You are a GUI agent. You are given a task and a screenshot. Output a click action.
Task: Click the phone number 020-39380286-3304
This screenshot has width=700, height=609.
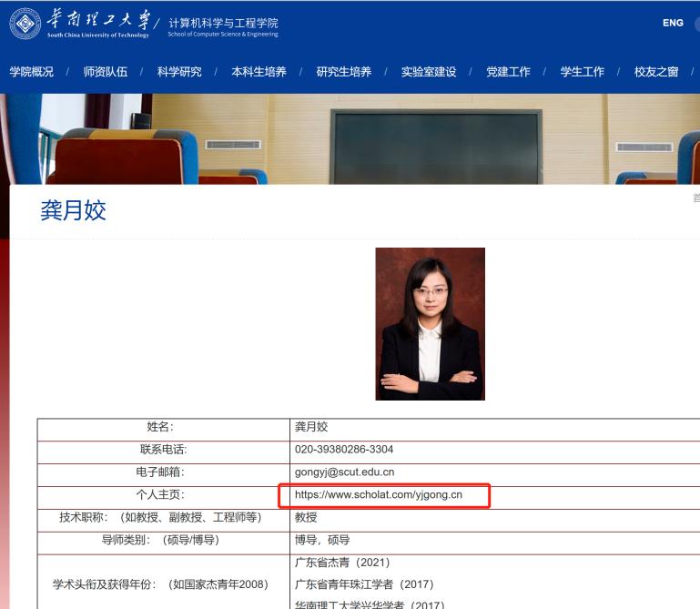pyautogui.click(x=343, y=450)
